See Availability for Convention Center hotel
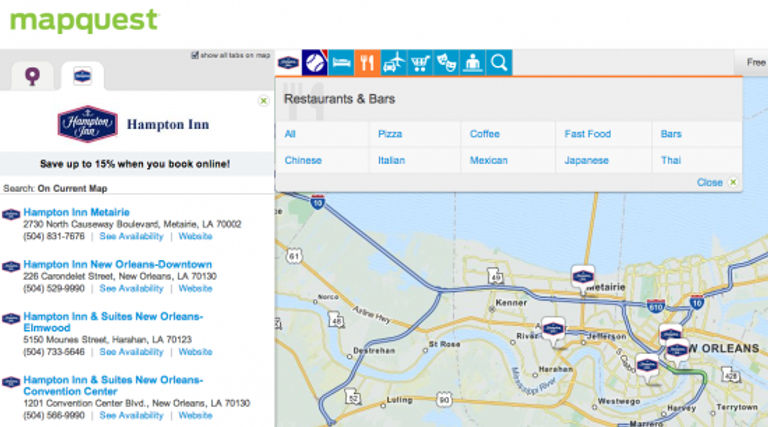Screen dimensions: 768x427 click(x=131, y=415)
